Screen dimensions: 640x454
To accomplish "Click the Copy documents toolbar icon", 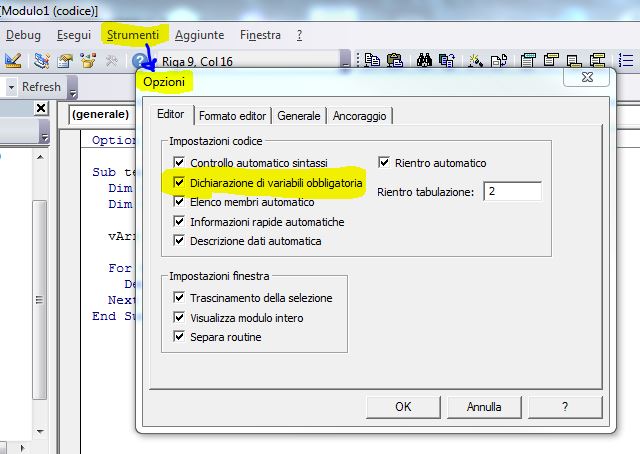I will (372, 60).
